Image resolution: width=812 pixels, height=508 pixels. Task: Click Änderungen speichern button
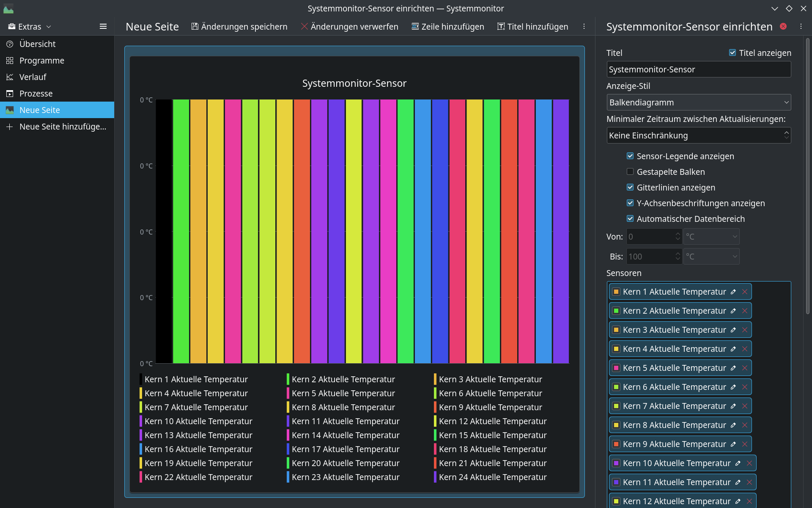pos(239,26)
